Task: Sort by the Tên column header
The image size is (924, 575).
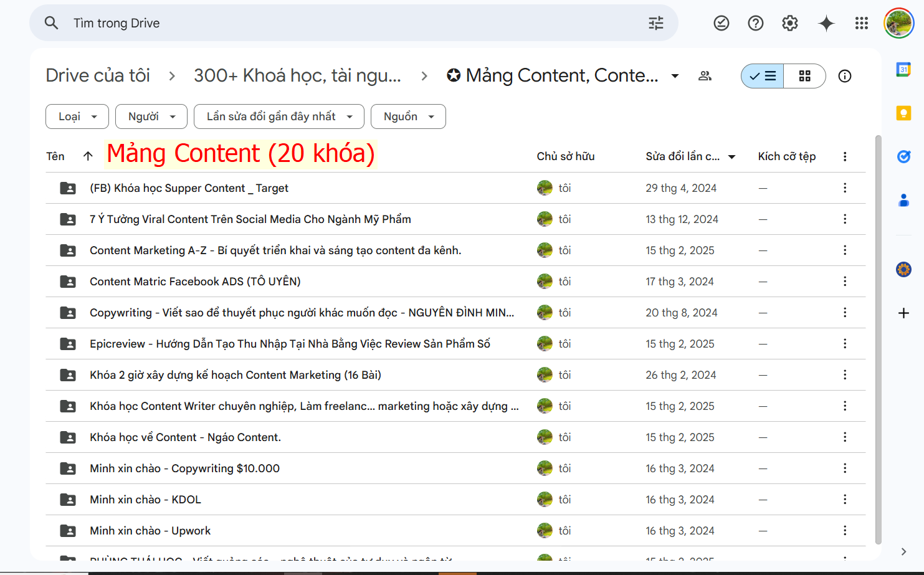Action: point(55,156)
